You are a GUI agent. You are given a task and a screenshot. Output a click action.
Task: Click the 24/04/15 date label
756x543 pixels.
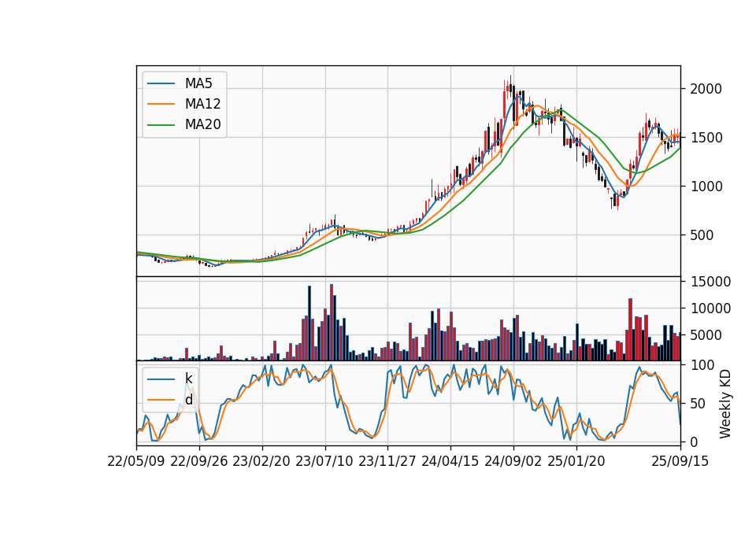450,461
